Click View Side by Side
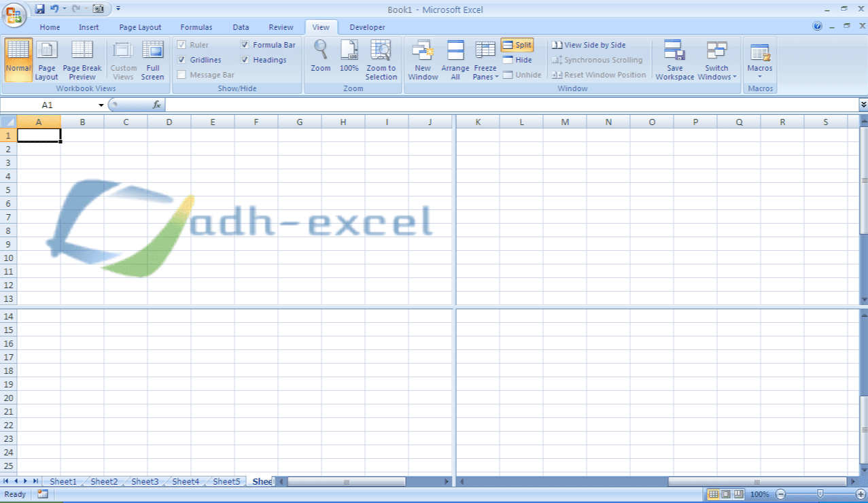This screenshot has width=868, height=503. click(589, 45)
